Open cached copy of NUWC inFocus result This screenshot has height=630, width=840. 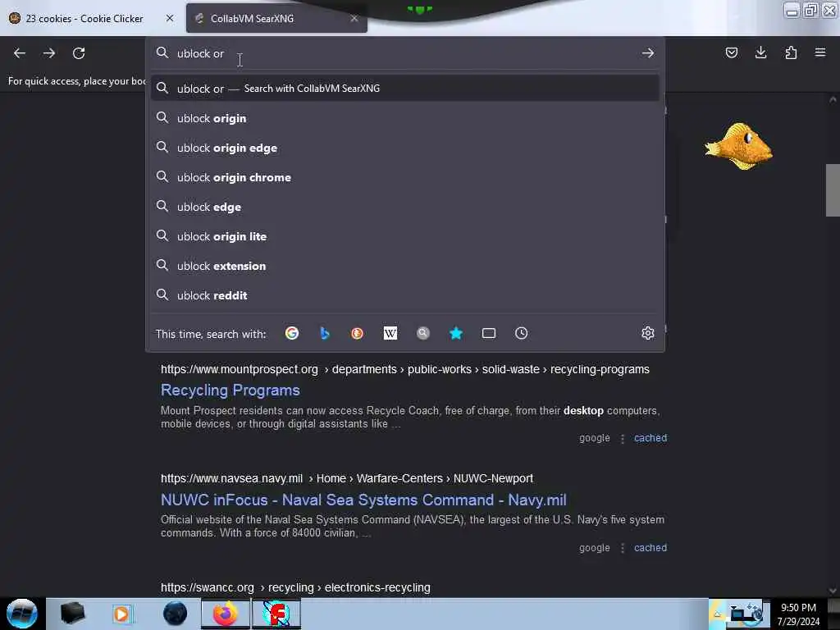pos(651,547)
